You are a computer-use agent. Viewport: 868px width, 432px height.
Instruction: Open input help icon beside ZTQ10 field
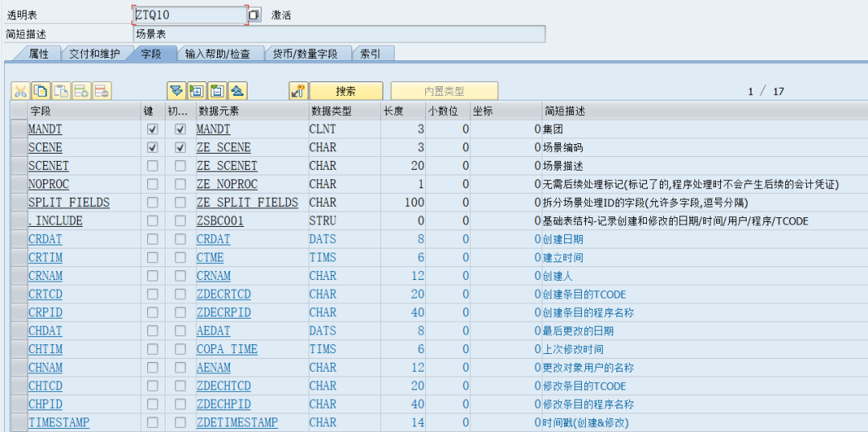click(x=254, y=15)
